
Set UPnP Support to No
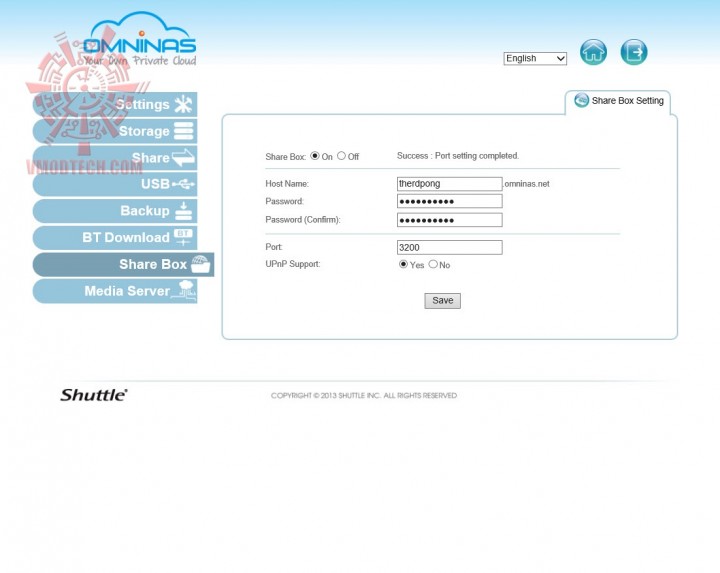[433, 264]
